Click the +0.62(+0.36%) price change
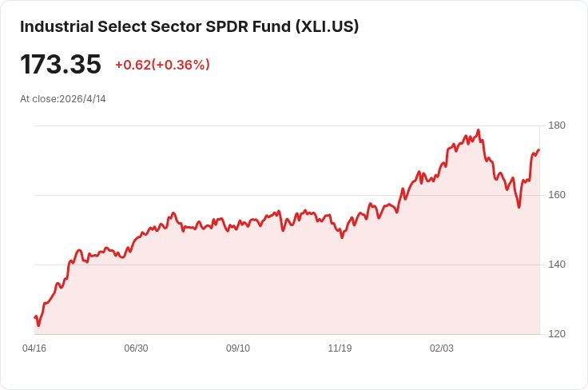The width and height of the screenshot is (588, 390). click(162, 65)
